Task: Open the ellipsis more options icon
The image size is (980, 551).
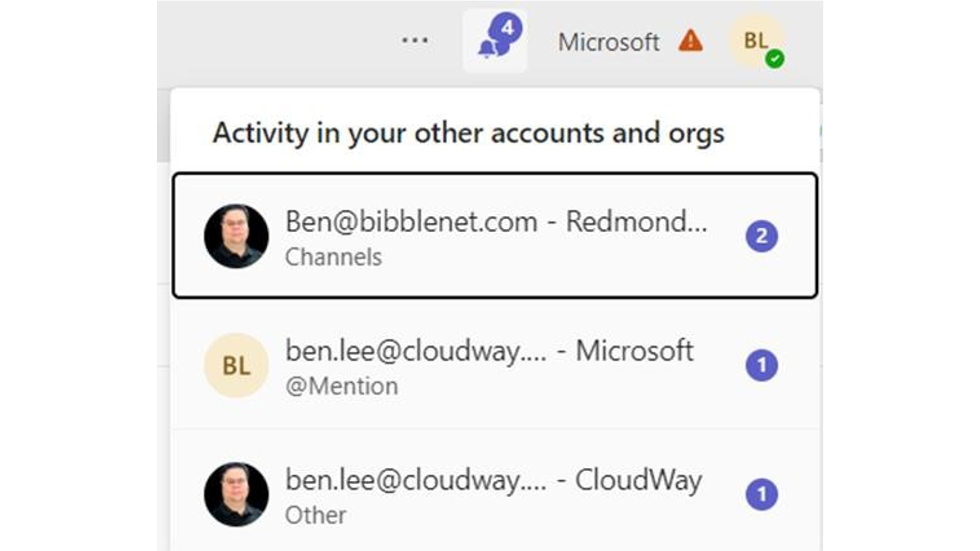Action: point(415,40)
